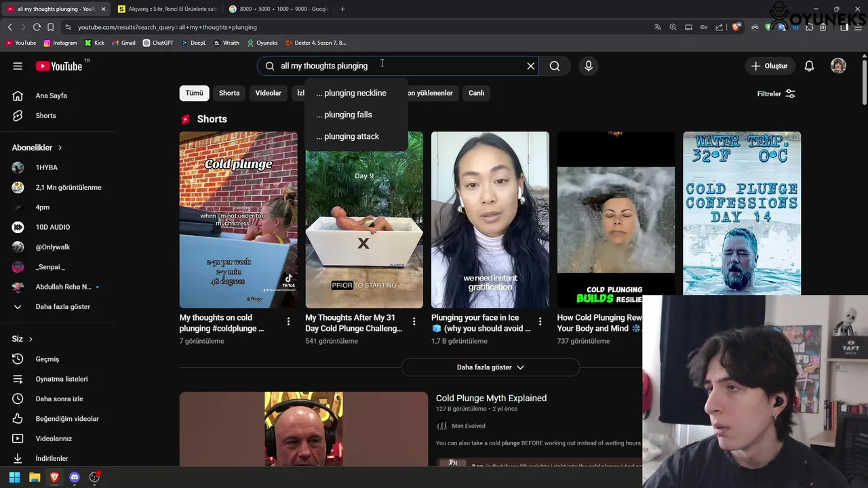Open the DeepL bookmark
The width and height of the screenshot is (868, 488).
click(x=193, y=43)
